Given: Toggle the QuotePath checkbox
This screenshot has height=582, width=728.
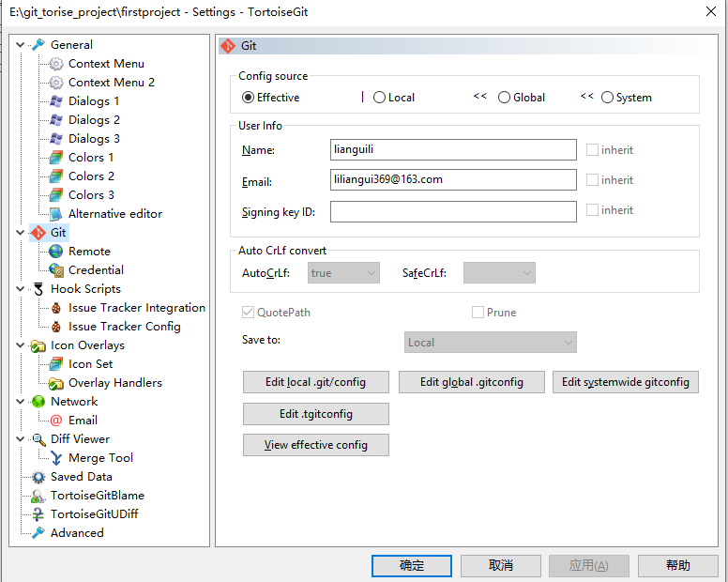Looking at the screenshot, I should 248,313.
